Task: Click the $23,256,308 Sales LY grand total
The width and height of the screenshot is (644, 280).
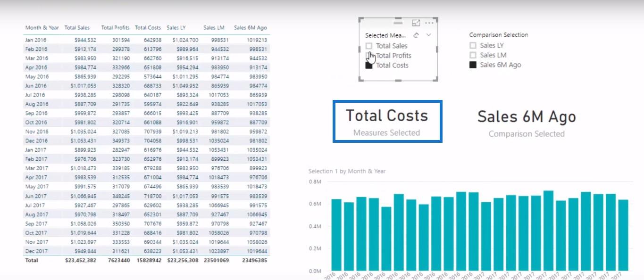Action: click(183, 260)
